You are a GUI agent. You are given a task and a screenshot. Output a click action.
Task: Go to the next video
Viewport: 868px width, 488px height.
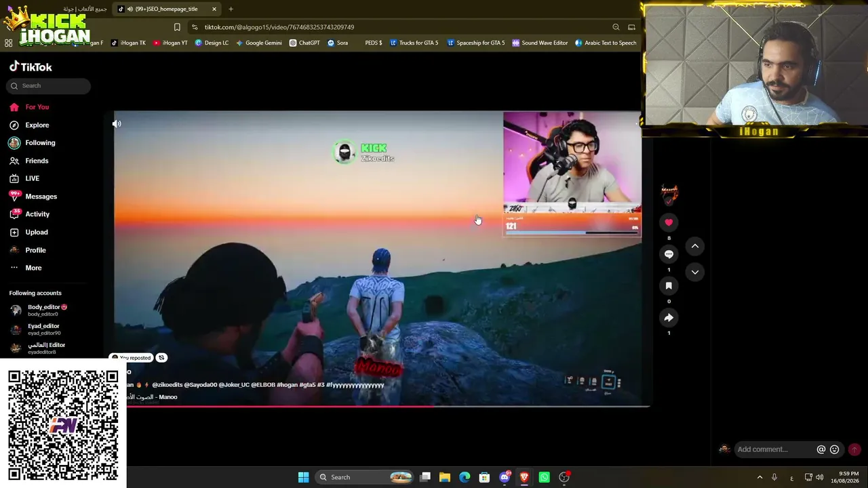click(x=695, y=272)
